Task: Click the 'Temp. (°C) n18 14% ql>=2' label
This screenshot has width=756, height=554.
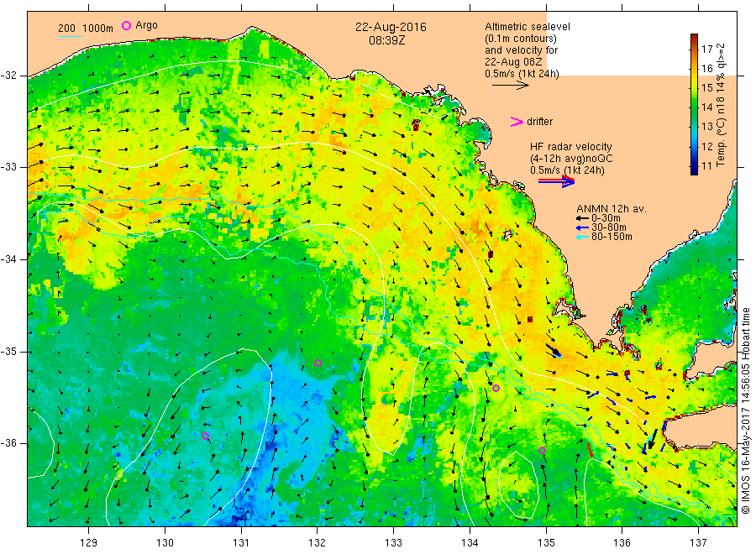Action: tap(721, 105)
